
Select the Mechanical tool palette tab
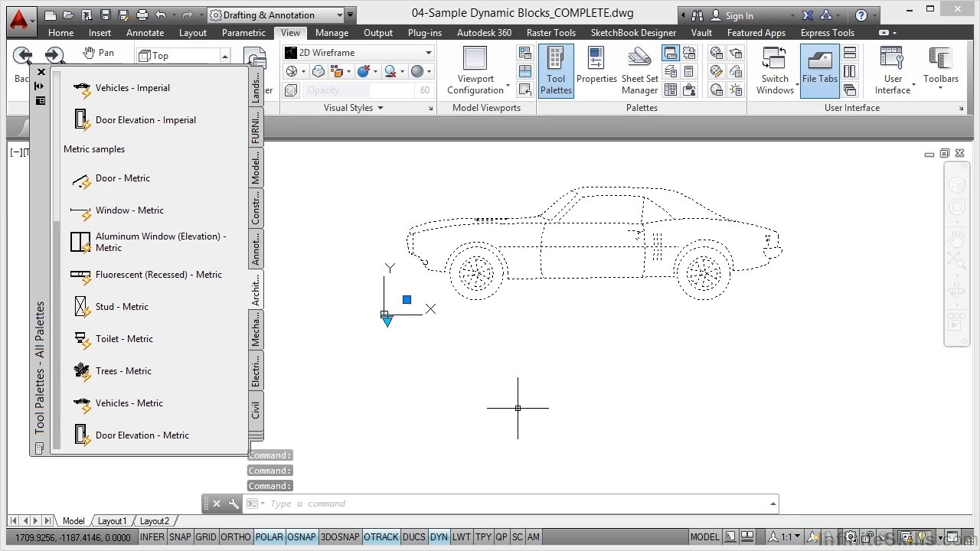(x=256, y=330)
